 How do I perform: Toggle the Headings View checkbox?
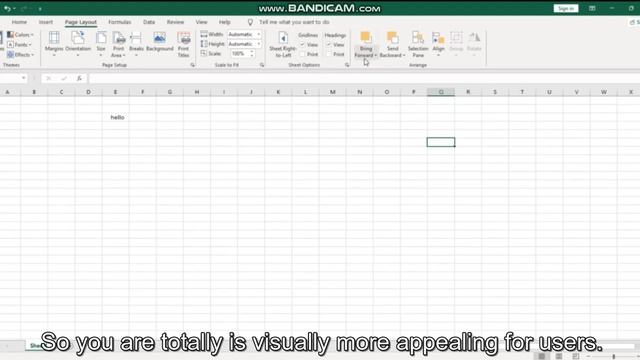(x=329, y=44)
